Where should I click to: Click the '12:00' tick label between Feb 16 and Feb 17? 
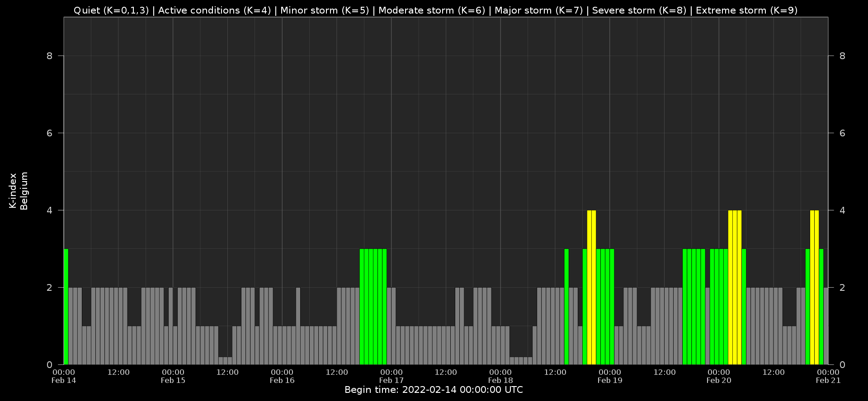pos(337,372)
